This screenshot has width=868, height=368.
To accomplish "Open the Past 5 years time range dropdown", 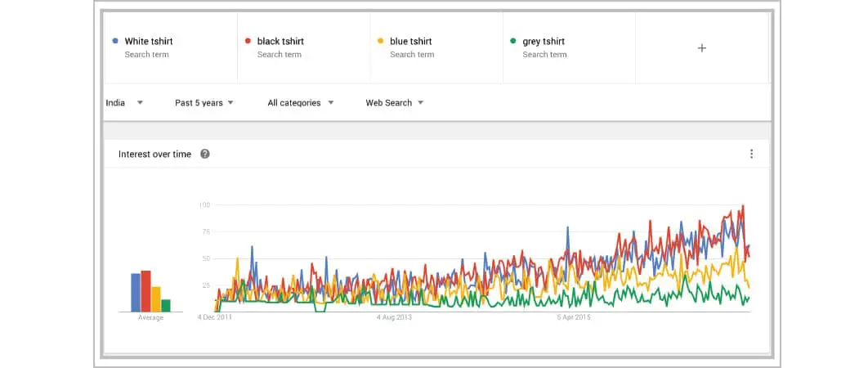I will (x=204, y=103).
